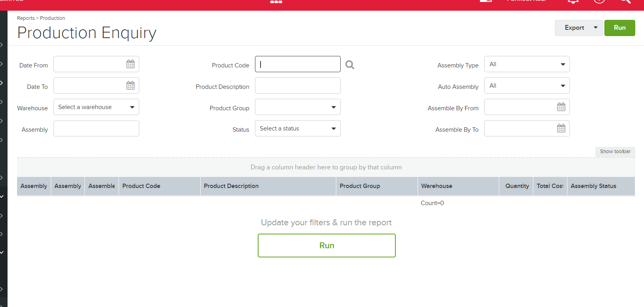Sort by Product Code column header
Image resolution: width=644 pixels, height=307 pixels.
coord(159,186)
